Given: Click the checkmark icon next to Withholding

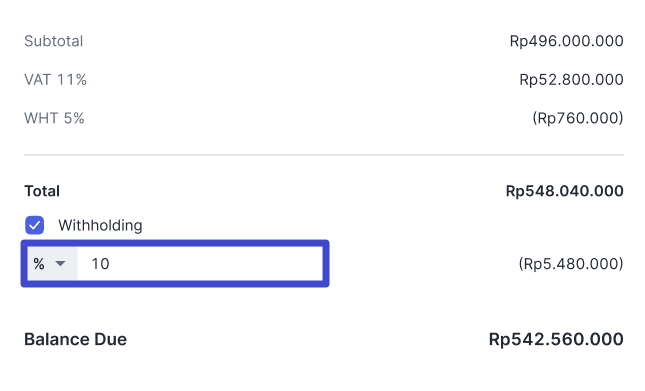Looking at the screenshot, I should click(35, 225).
